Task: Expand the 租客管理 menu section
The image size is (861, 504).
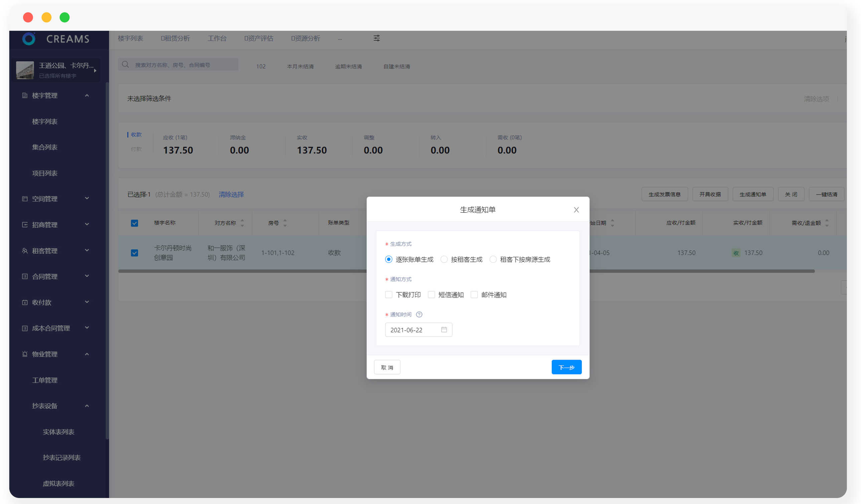Action: pyautogui.click(x=87, y=250)
